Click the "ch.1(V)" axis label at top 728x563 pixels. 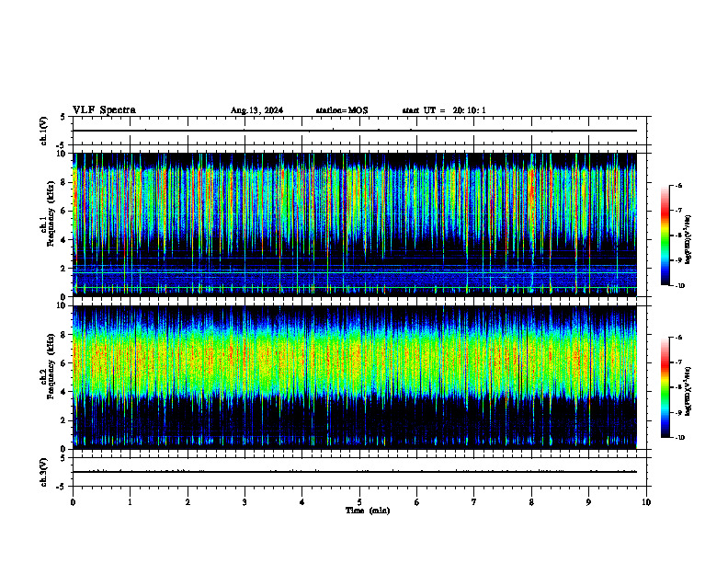[43, 131]
